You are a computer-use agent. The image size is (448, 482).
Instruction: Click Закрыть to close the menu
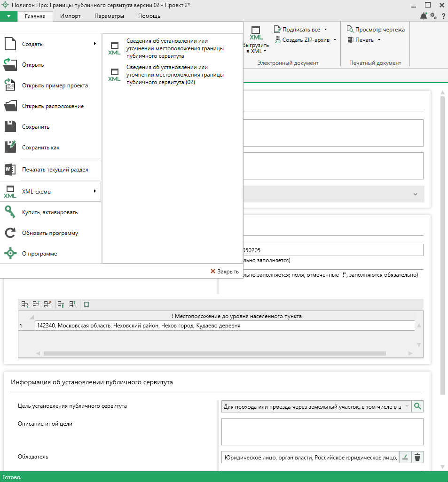(x=225, y=272)
